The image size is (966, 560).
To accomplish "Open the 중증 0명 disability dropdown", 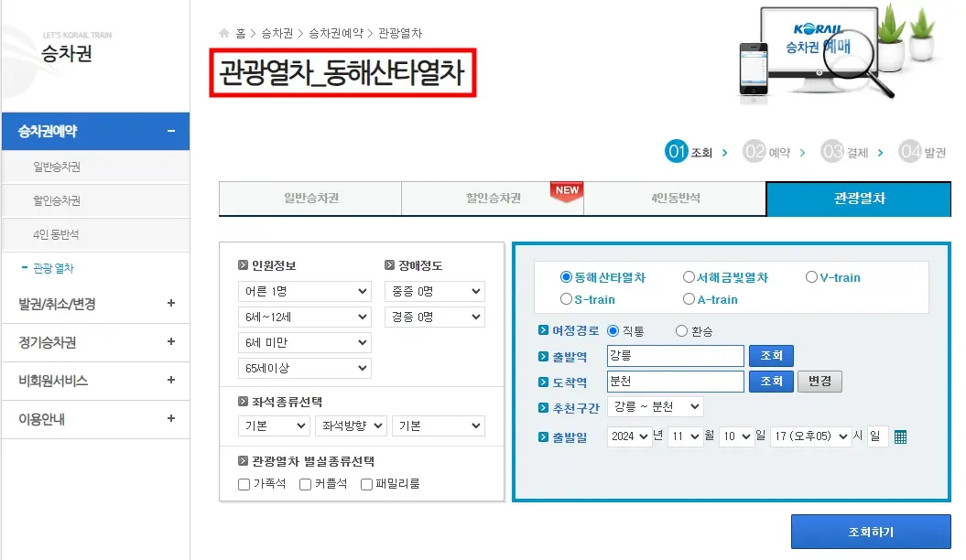I will pos(433,291).
